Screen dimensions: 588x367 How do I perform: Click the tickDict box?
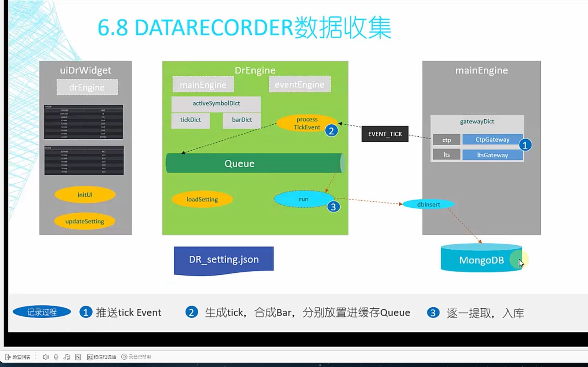[x=190, y=120]
